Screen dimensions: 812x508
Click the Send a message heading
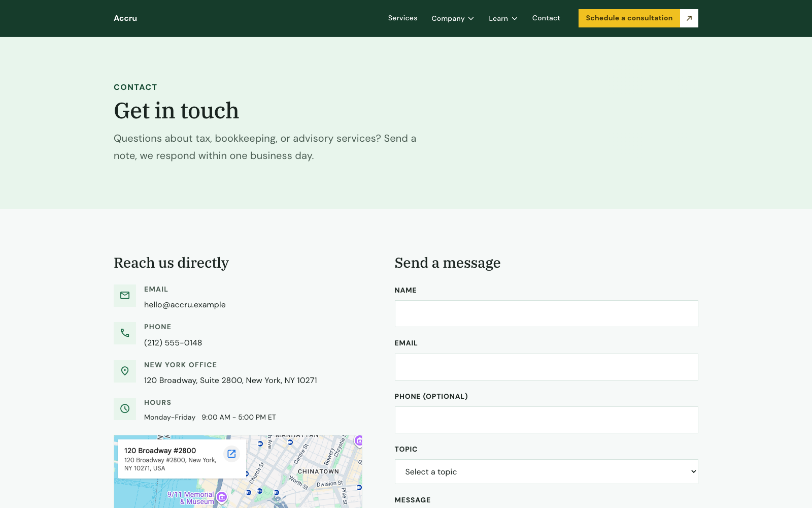click(x=448, y=263)
